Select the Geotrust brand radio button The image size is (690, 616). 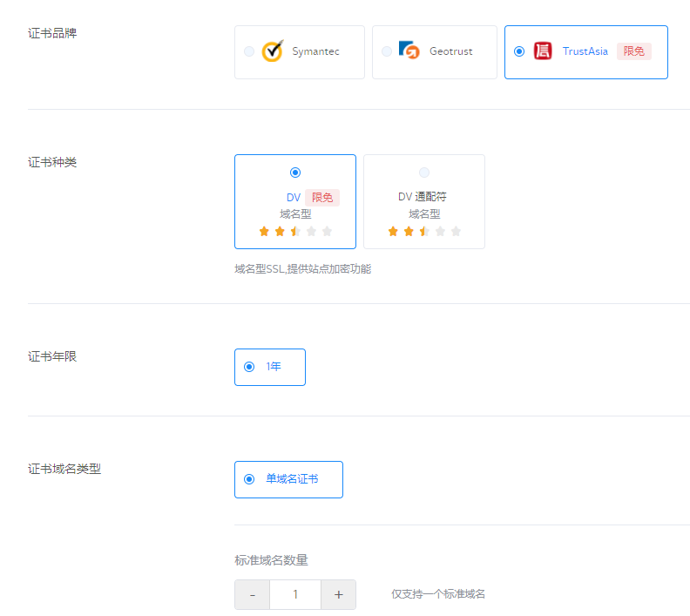pyautogui.click(x=387, y=51)
